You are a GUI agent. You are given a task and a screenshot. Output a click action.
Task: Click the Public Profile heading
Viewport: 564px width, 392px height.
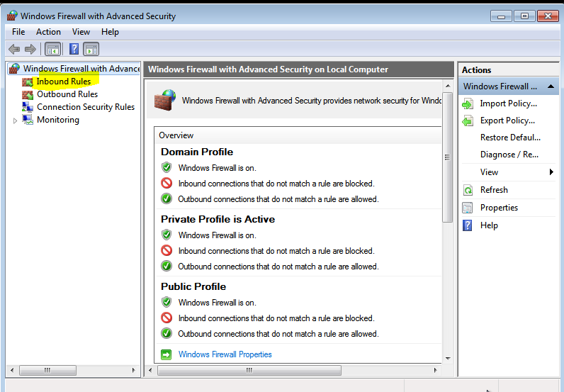[193, 286]
